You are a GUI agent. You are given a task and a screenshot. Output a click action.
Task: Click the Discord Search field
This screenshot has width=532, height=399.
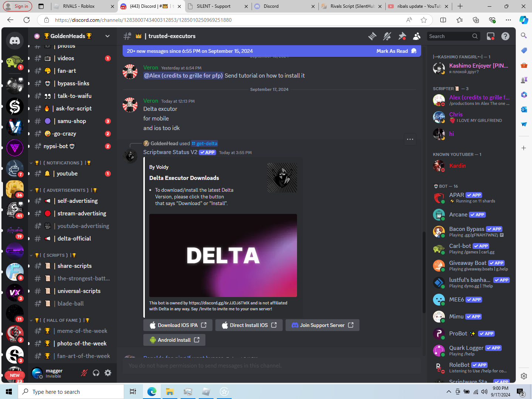point(454,36)
